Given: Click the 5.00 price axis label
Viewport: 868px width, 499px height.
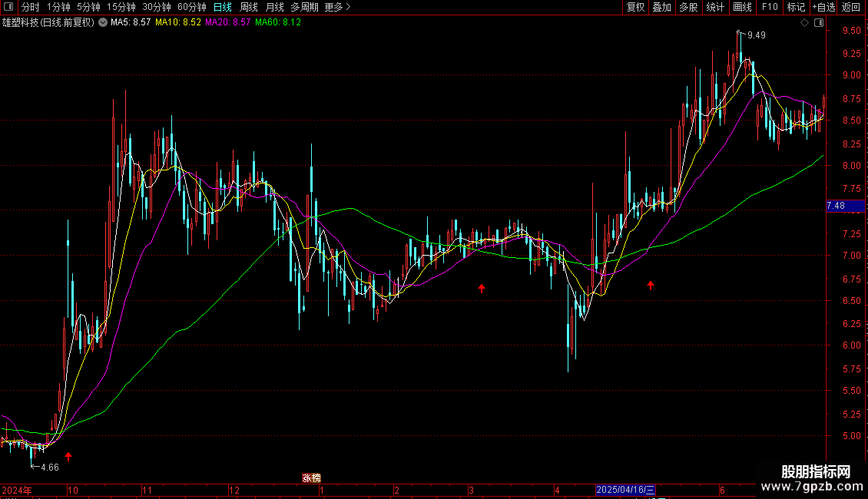Looking at the screenshot, I should 851,436.
